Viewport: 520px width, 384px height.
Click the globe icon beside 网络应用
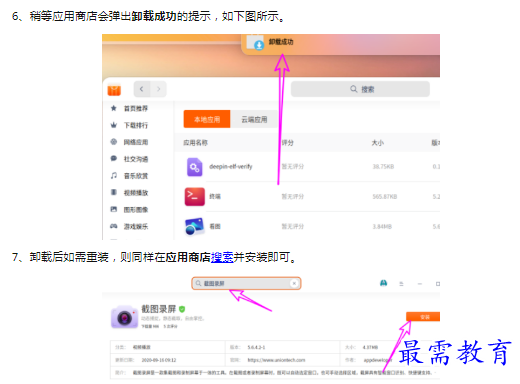click(114, 142)
